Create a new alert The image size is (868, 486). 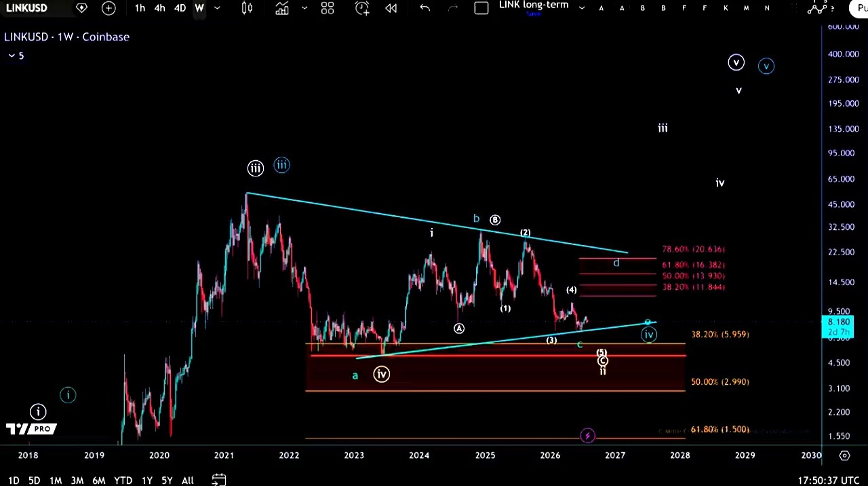pyautogui.click(x=362, y=8)
